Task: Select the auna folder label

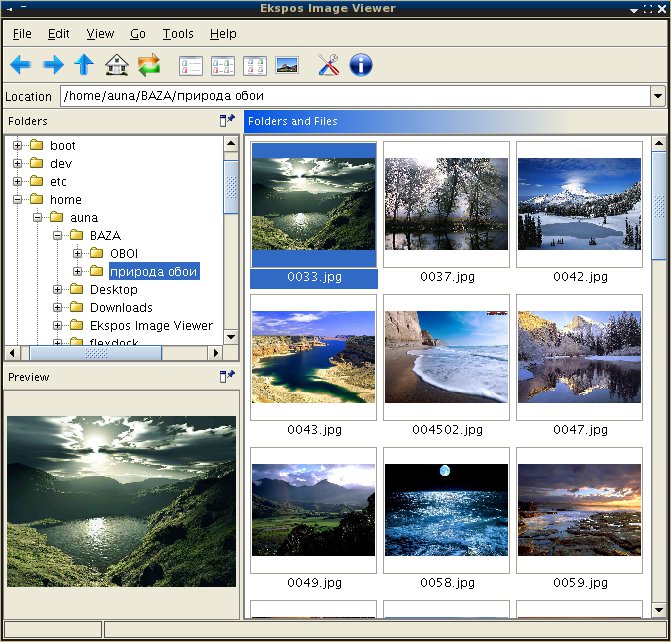Action: pos(84,217)
